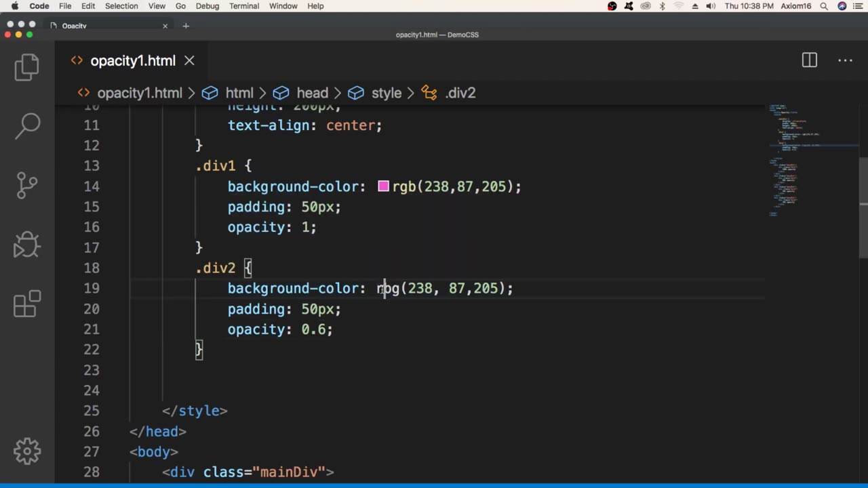
Task: Click 'opacity: 0.6;' on line 21
Action: [280, 329]
